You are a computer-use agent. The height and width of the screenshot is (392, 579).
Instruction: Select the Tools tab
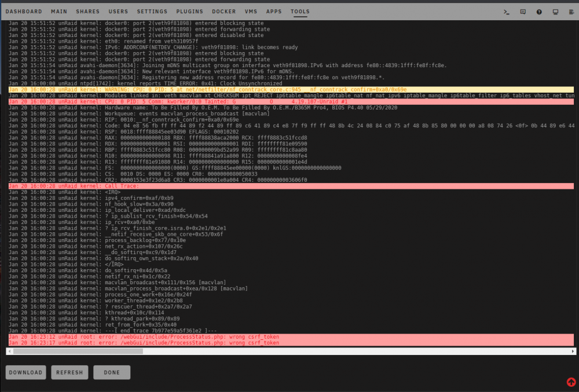click(x=300, y=12)
